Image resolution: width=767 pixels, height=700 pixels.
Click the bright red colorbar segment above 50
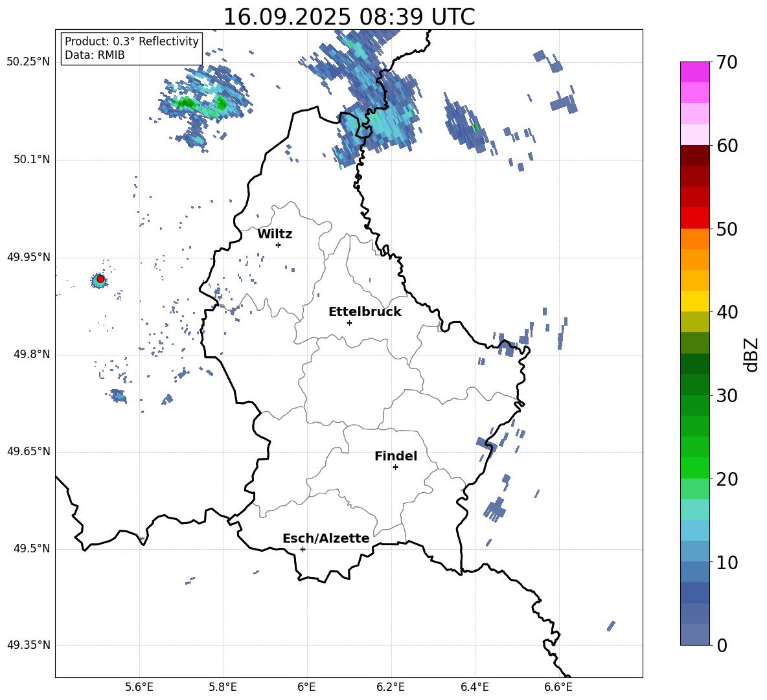click(x=694, y=218)
